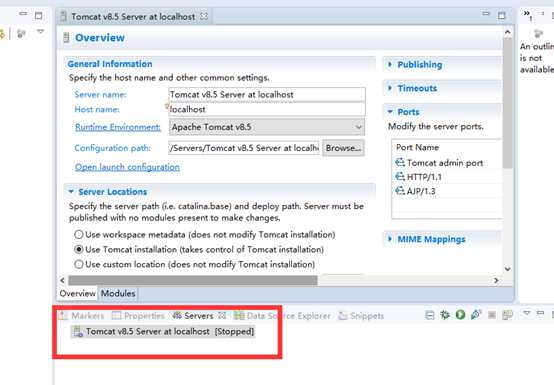This screenshot has height=385, width=554.
Task: Click the horizontal scrollbar thumb
Action: [x=193, y=280]
